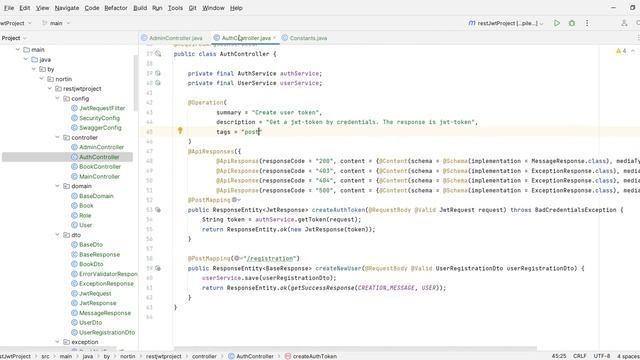Select AdminController in the project tree
This screenshot has width=640, height=360.
coord(102,147)
